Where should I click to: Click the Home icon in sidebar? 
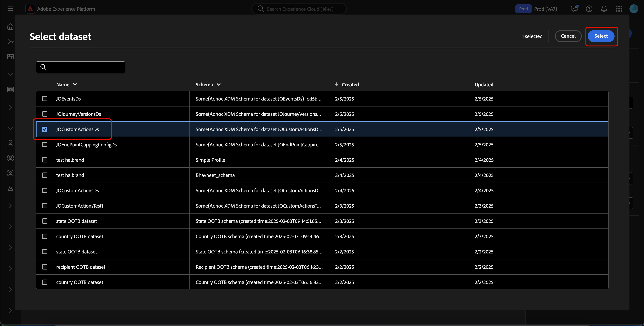click(x=10, y=27)
